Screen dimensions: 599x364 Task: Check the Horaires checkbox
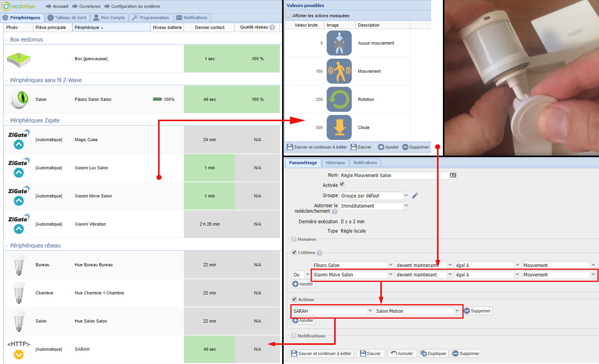click(x=294, y=239)
